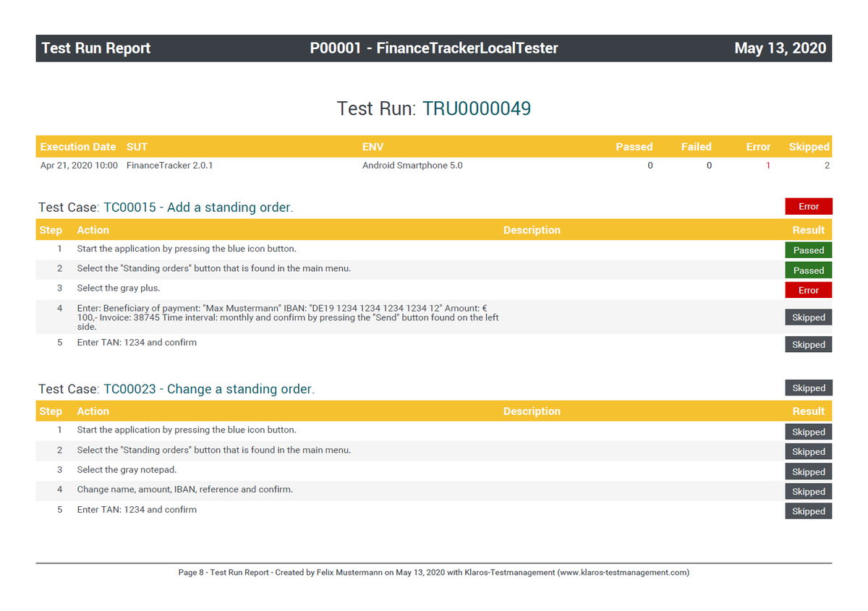
Task: Click 'Description' column header in TC00015 table
Action: click(532, 230)
